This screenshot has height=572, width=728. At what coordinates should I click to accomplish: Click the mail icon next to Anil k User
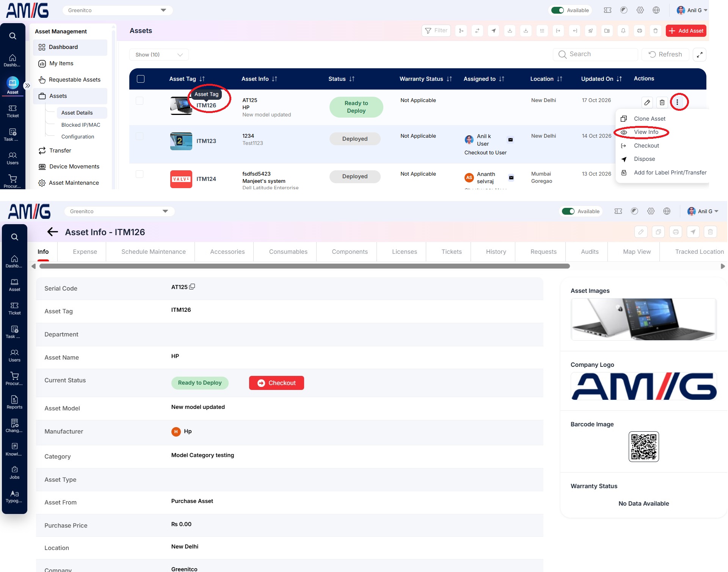click(511, 140)
